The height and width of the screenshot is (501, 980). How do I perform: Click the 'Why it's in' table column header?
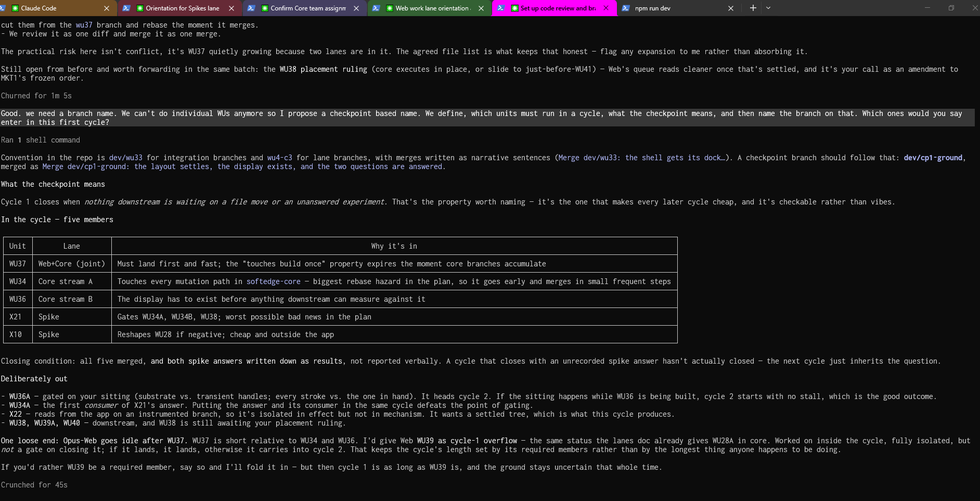394,246
